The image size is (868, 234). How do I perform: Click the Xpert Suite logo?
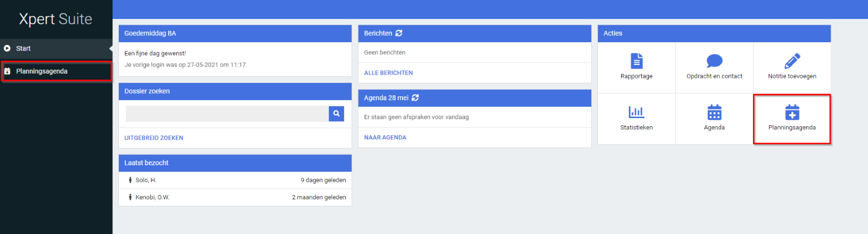[55, 19]
